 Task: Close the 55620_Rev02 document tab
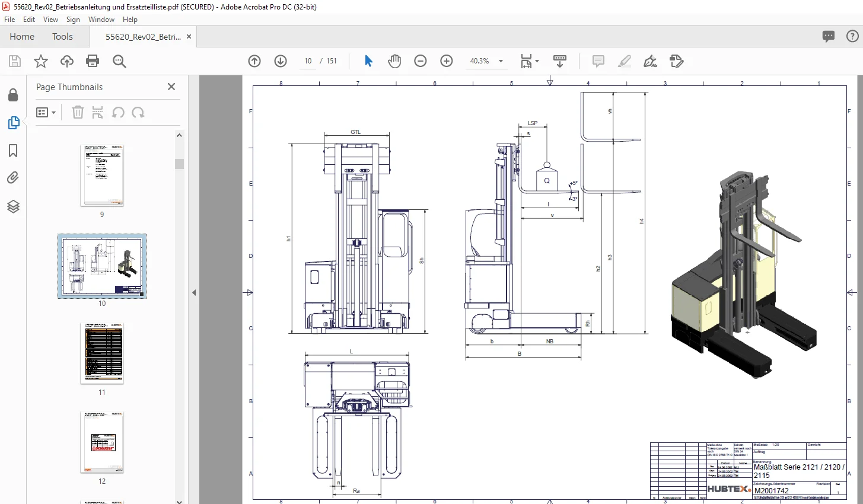point(189,37)
